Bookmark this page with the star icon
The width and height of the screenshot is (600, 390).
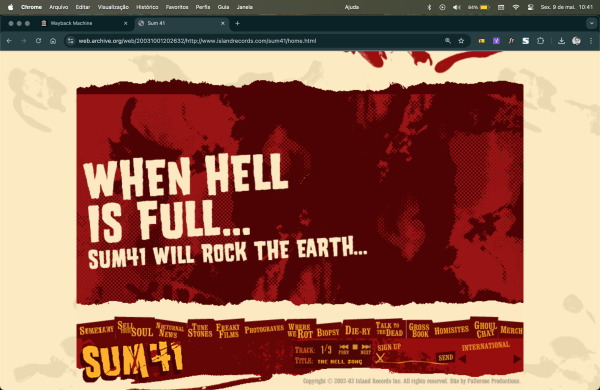(x=461, y=41)
